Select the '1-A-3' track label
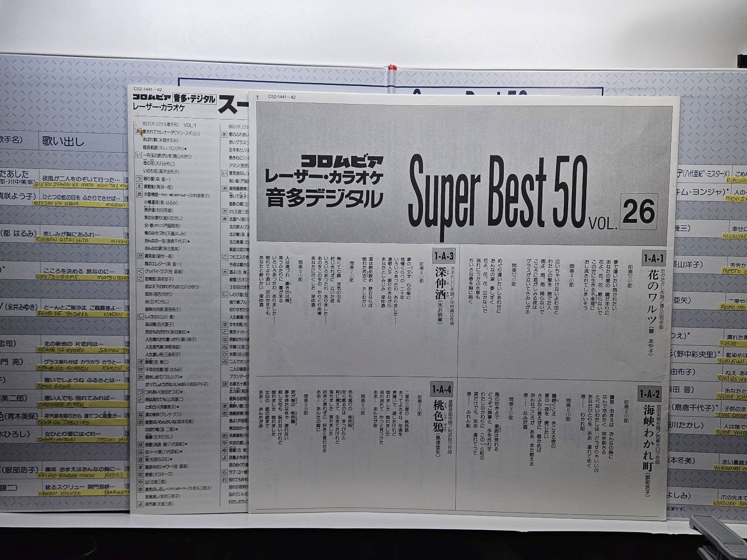The height and width of the screenshot is (560, 747). (x=443, y=256)
